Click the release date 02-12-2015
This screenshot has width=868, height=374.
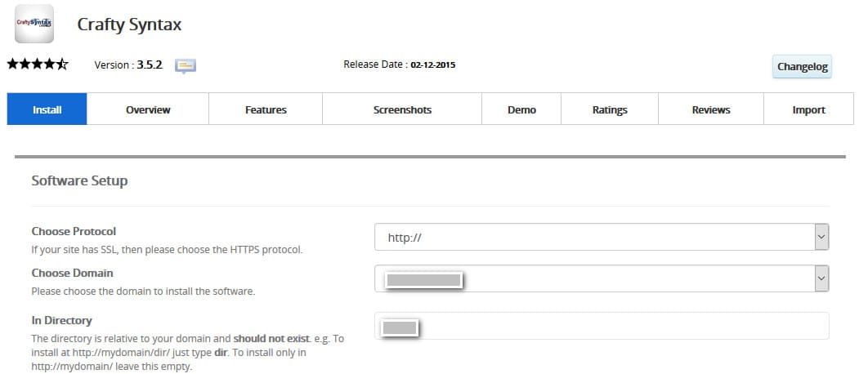[433, 65]
